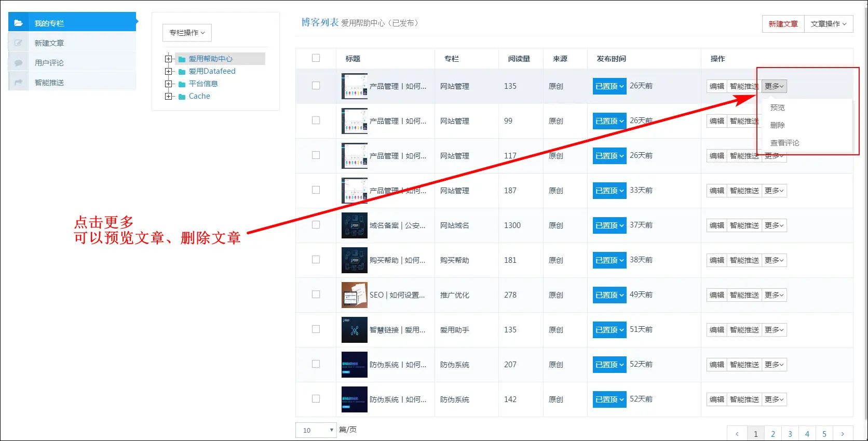The width and height of the screenshot is (868, 441).
Task: Toggle the select-all checkbox in table header
Action: pyautogui.click(x=316, y=58)
